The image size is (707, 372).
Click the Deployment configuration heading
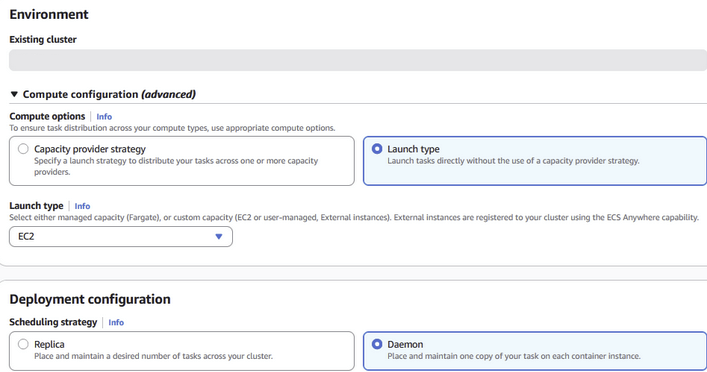(90, 299)
